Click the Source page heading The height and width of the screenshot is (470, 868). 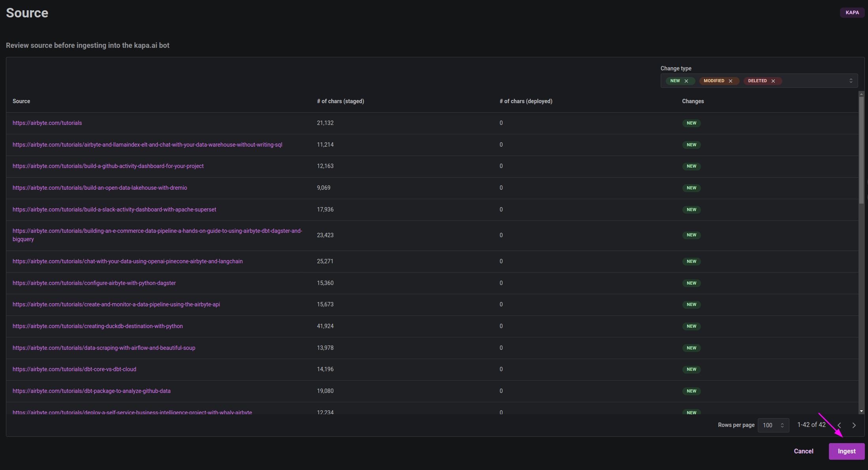(27, 13)
